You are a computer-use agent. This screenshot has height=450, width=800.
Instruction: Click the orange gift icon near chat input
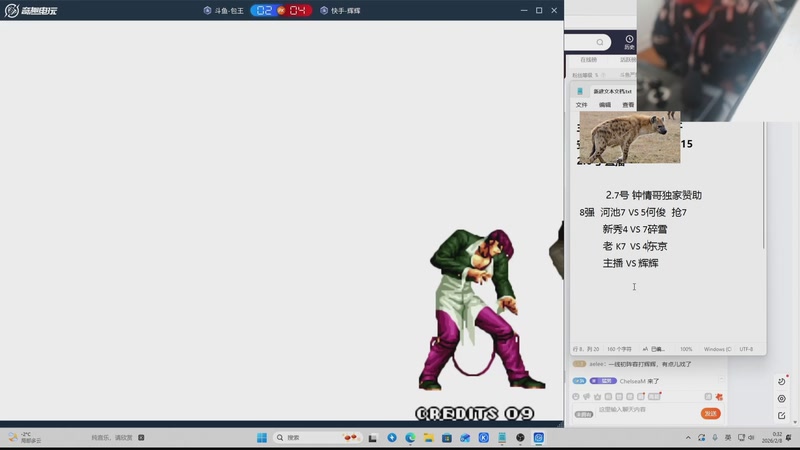coord(719,396)
